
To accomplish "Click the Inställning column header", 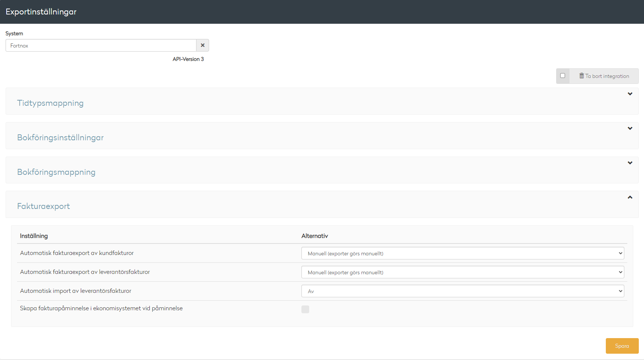I will (34, 236).
